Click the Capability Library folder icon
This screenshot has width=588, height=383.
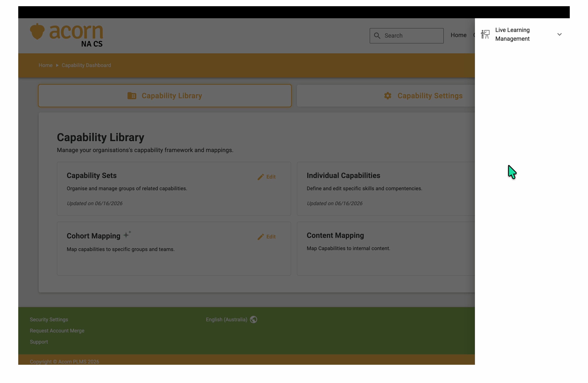pos(132,96)
